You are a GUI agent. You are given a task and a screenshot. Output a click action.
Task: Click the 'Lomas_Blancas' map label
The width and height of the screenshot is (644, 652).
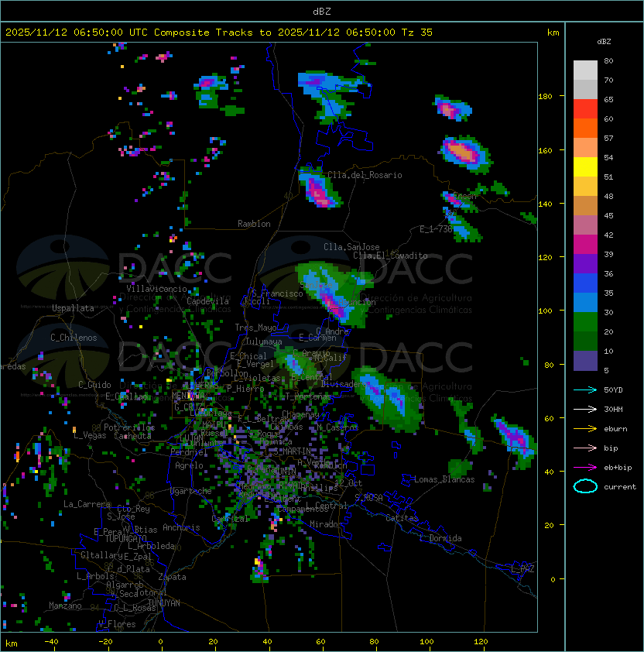[444, 479]
